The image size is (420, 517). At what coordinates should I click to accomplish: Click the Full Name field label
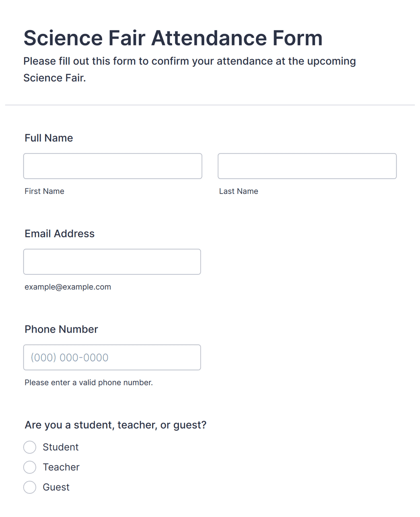tap(49, 138)
